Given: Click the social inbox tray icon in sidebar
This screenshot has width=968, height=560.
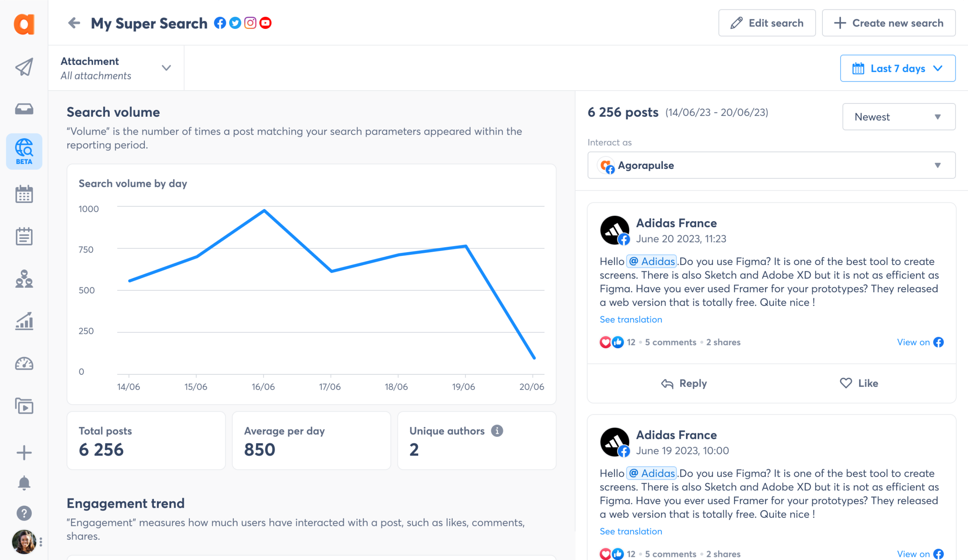Looking at the screenshot, I should tap(24, 109).
